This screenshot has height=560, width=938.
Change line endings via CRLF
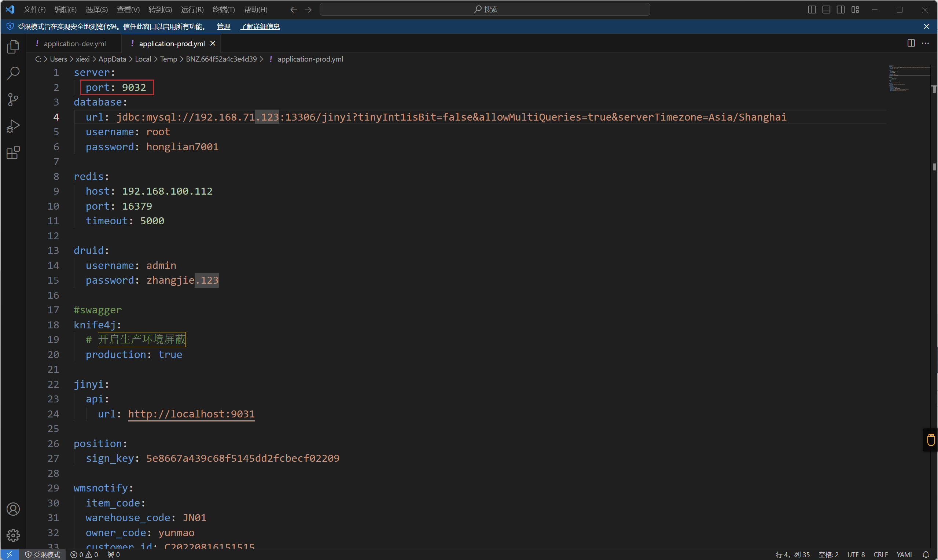880,555
